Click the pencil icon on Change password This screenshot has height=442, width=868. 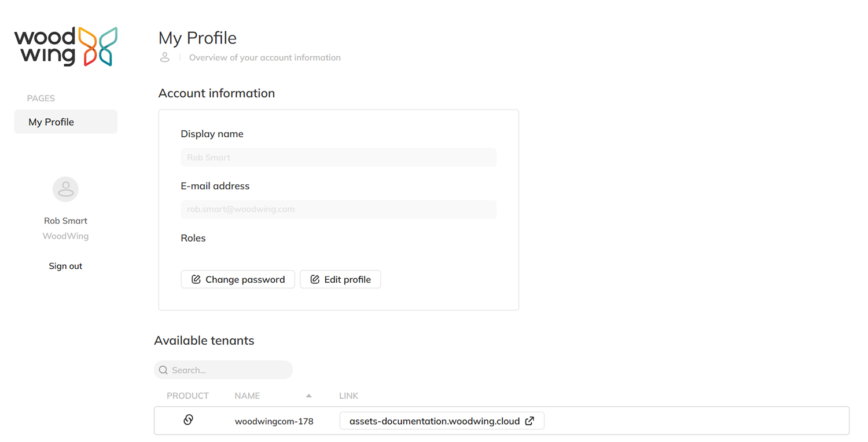click(x=196, y=279)
